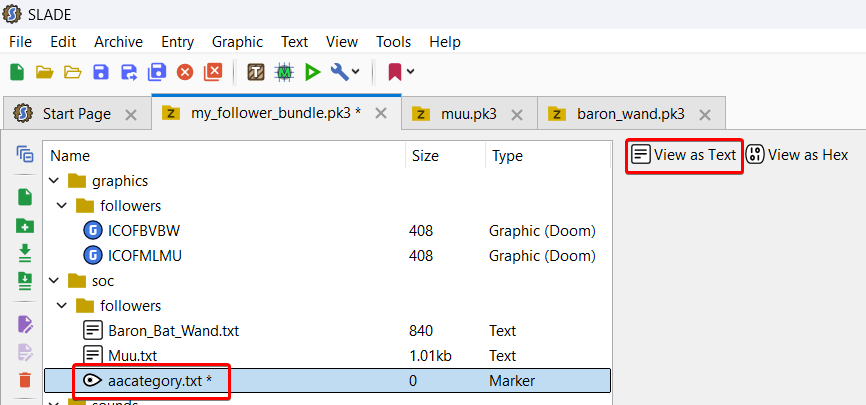866x405 pixels.
Task: Close the baron_wand.pk3 tab
Action: pos(705,115)
